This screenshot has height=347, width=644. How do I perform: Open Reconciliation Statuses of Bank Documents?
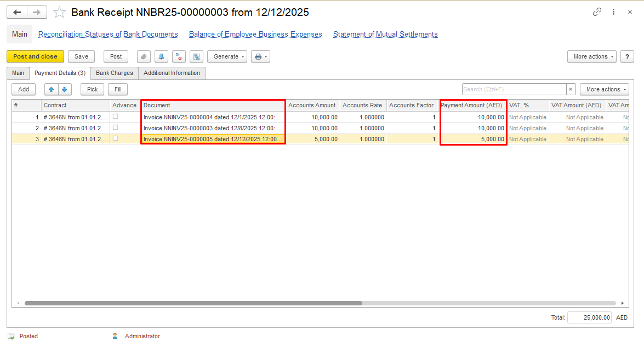click(x=108, y=34)
